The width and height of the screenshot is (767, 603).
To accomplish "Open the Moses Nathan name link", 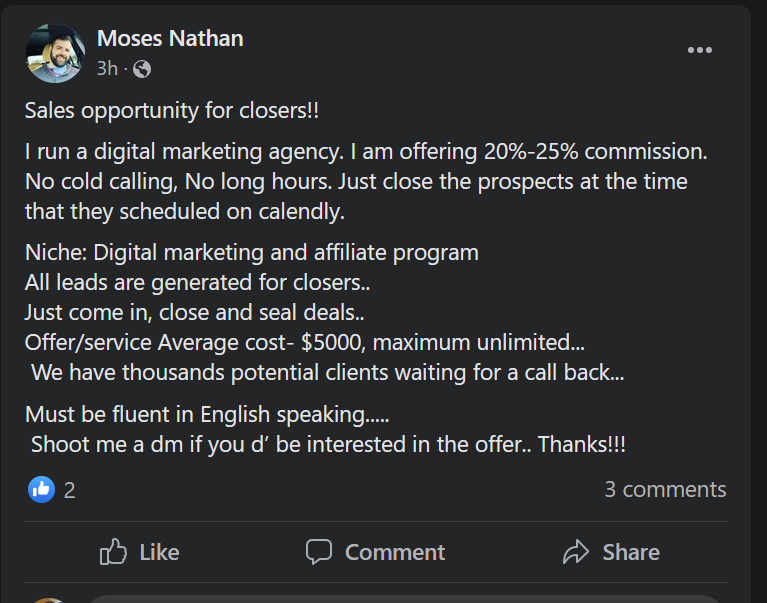I will (170, 38).
